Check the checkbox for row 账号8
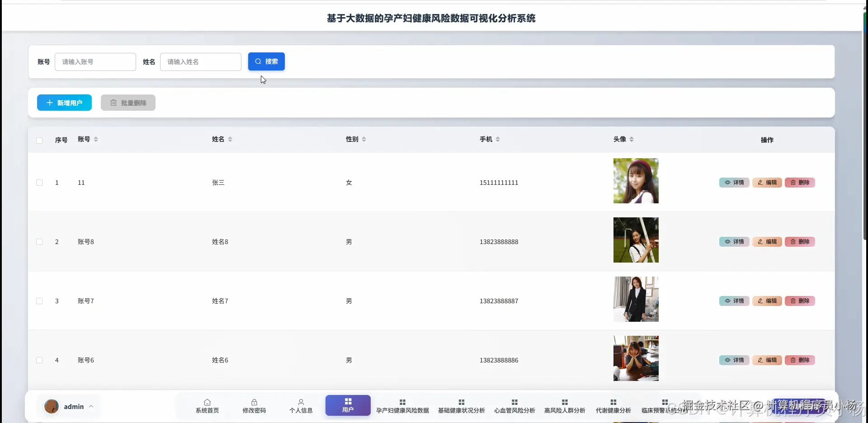This screenshot has width=868, height=423. point(39,242)
